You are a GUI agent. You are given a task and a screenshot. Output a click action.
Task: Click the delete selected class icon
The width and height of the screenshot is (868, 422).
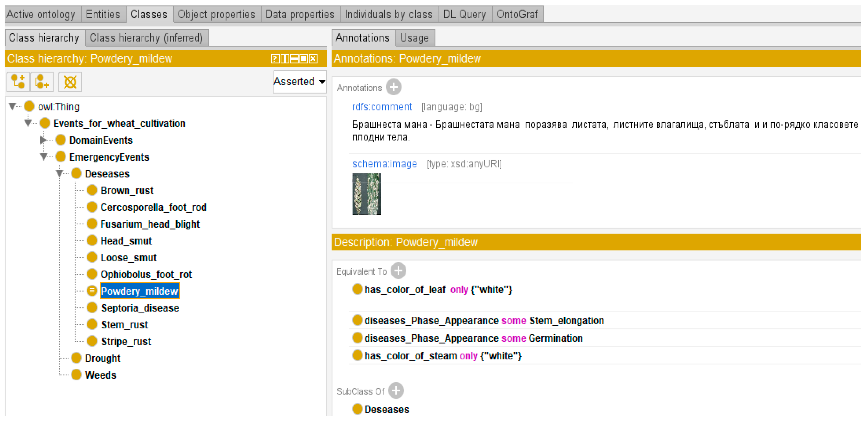(70, 82)
